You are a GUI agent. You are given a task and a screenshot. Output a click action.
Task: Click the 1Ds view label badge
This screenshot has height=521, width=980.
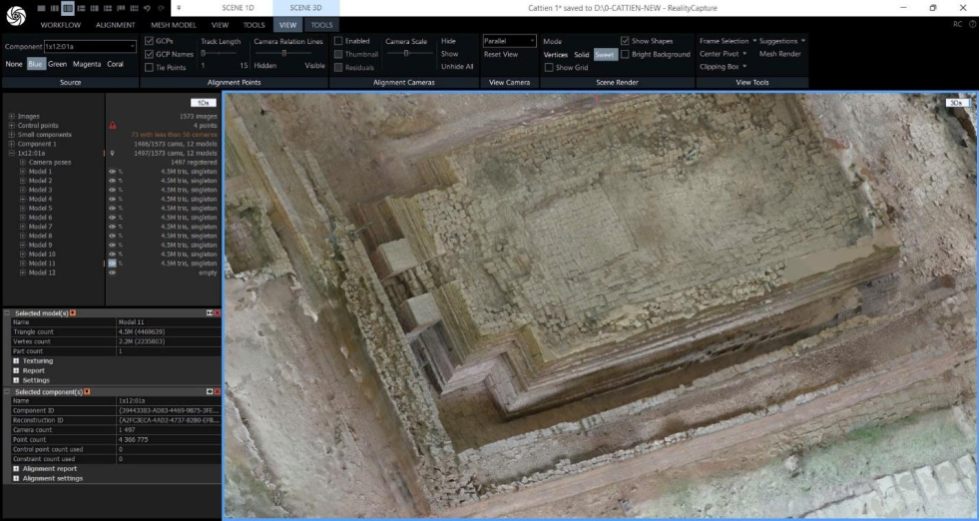pyautogui.click(x=204, y=103)
